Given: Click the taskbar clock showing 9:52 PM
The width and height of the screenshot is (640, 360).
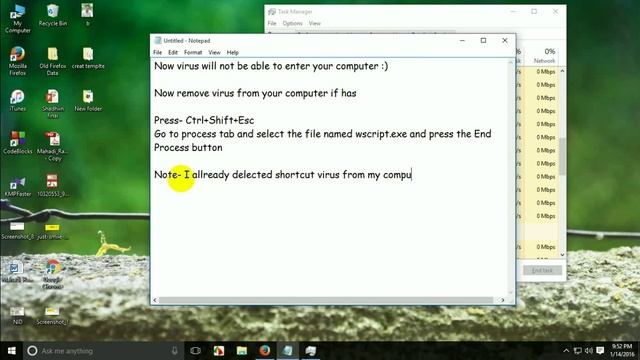Looking at the screenshot, I should coord(622,350).
